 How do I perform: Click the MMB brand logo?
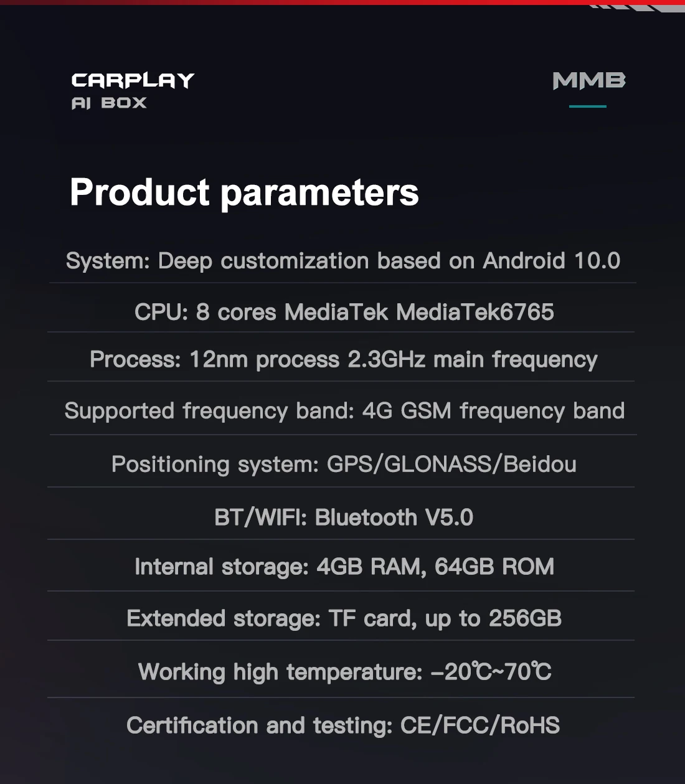588,81
